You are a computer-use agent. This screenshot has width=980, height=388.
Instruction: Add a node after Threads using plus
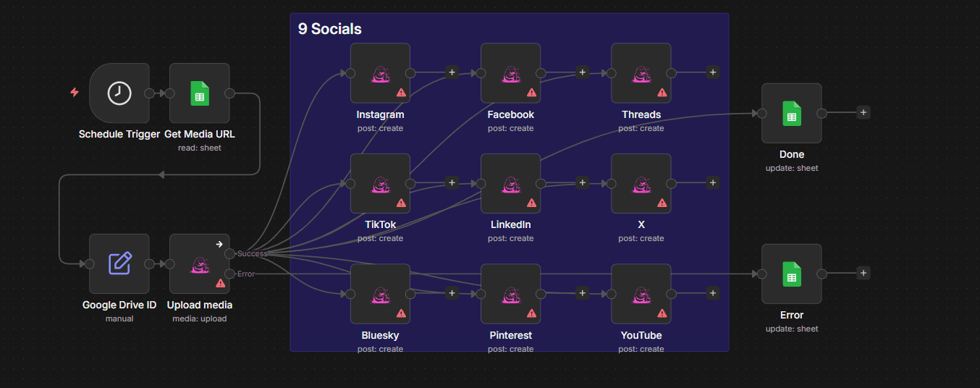(x=713, y=72)
